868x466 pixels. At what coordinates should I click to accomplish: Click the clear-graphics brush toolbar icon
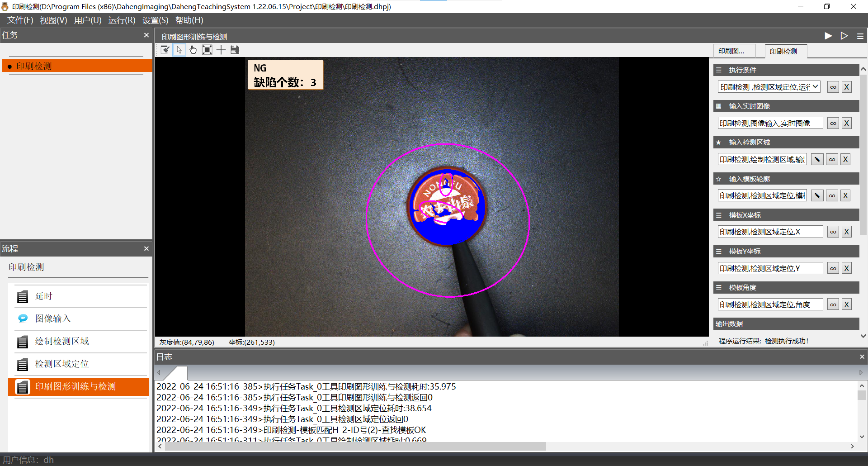(165, 50)
